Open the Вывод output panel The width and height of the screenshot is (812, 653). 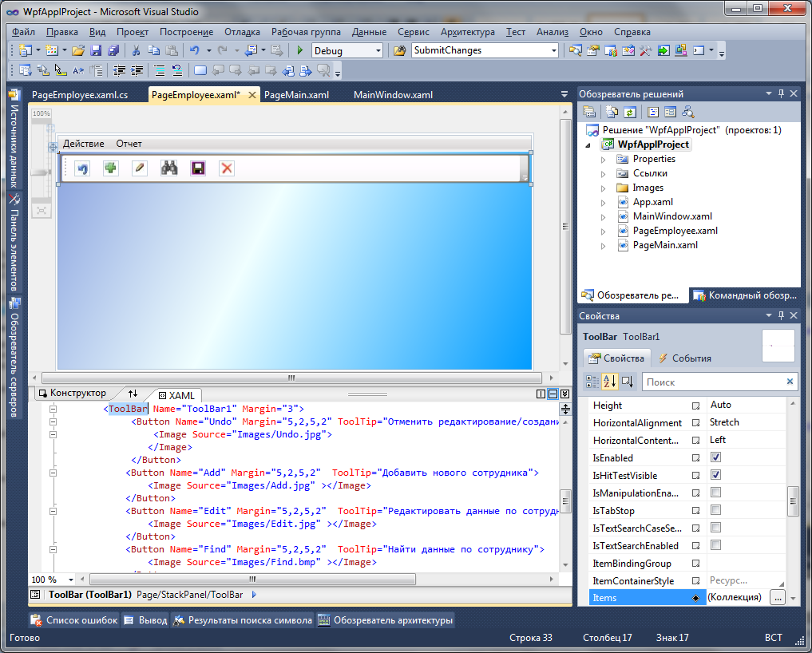click(145, 619)
